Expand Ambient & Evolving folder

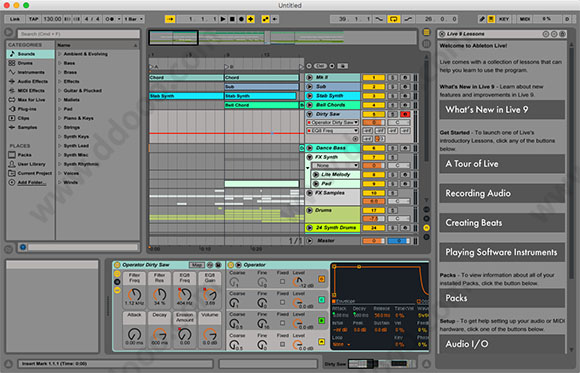tap(60, 54)
